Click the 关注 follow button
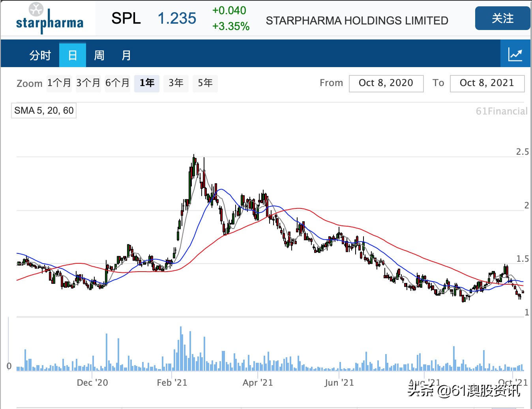Viewport: 532px width, 409px height. point(502,18)
